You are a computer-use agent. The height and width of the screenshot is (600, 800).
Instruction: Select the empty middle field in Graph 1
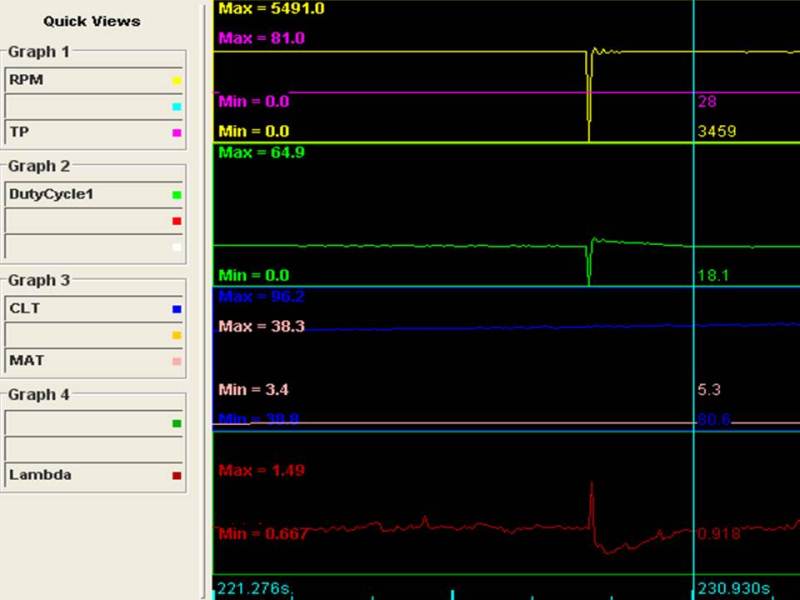(x=88, y=106)
